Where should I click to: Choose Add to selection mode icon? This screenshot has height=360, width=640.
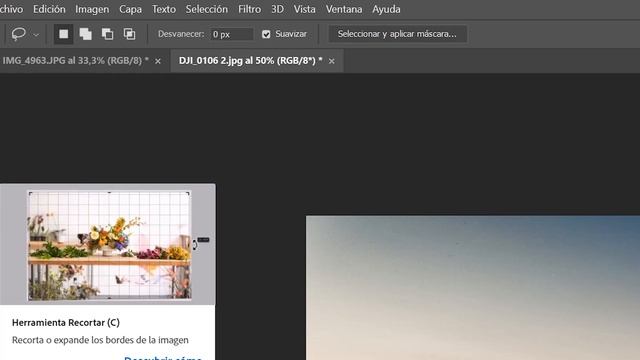[x=85, y=34]
